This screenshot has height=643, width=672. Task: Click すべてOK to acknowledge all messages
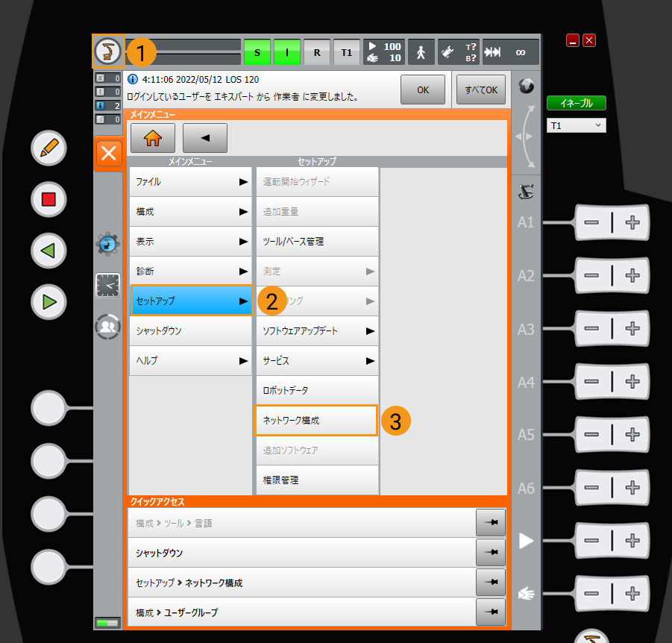[481, 90]
